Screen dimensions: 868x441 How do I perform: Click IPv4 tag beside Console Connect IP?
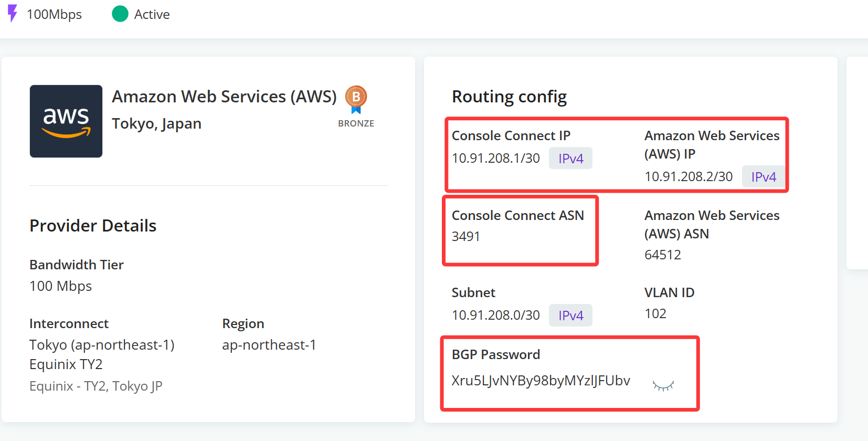point(570,158)
